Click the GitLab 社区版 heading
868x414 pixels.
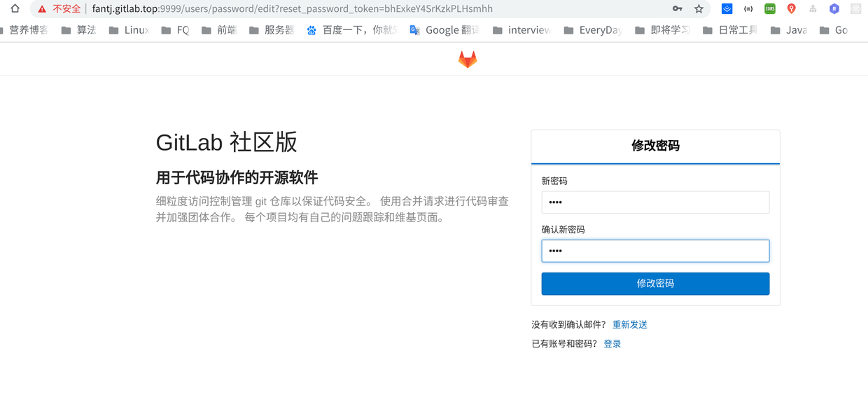[x=227, y=142]
